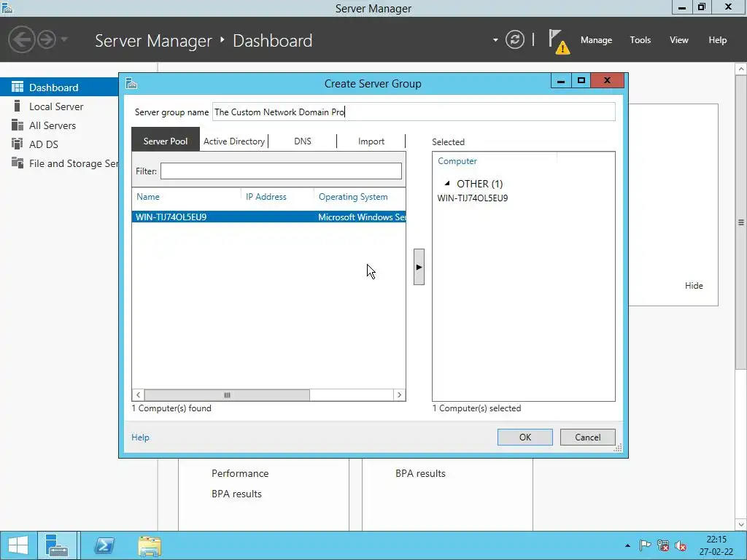Viewport: 747px width, 560px height.
Task: Switch to the Active Directory tab
Action: [234, 141]
